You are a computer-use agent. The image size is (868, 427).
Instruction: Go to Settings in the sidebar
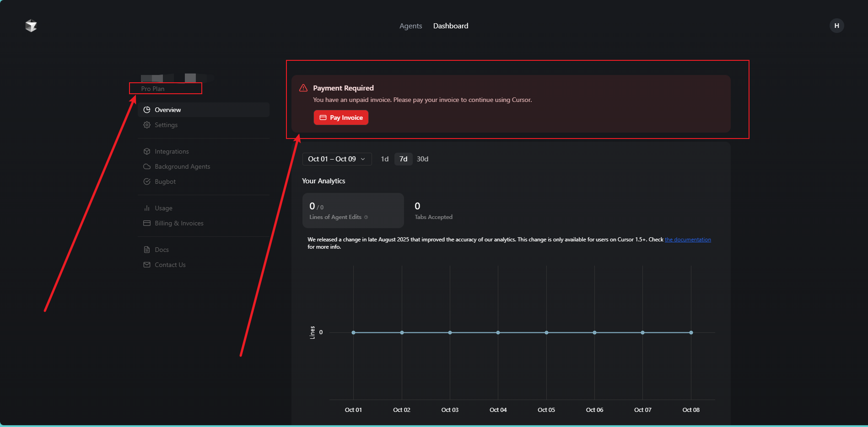[x=166, y=125]
